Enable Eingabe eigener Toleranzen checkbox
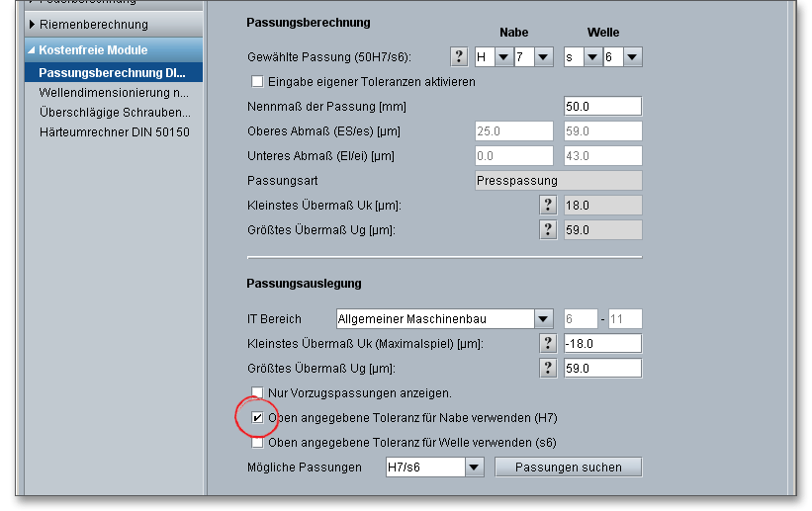The width and height of the screenshot is (812, 511). click(258, 82)
